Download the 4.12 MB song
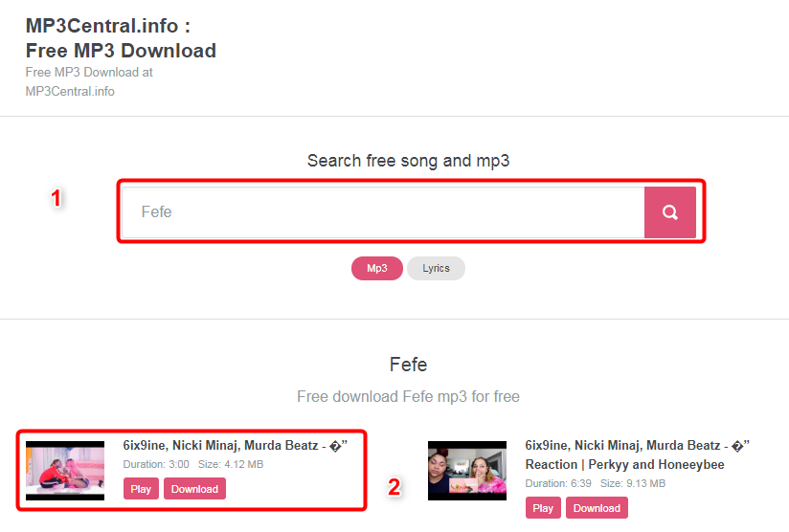This screenshot has width=789, height=532. pos(194,489)
